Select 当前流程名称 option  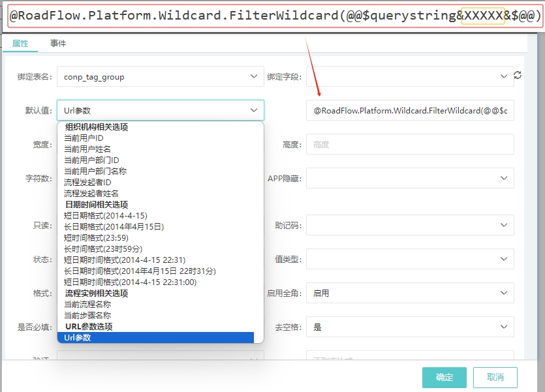pos(155,305)
